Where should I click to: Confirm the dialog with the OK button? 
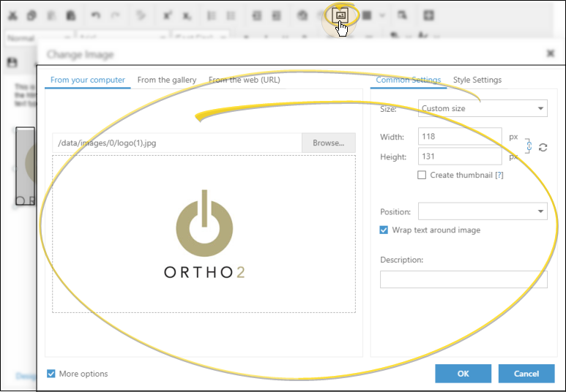point(463,374)
